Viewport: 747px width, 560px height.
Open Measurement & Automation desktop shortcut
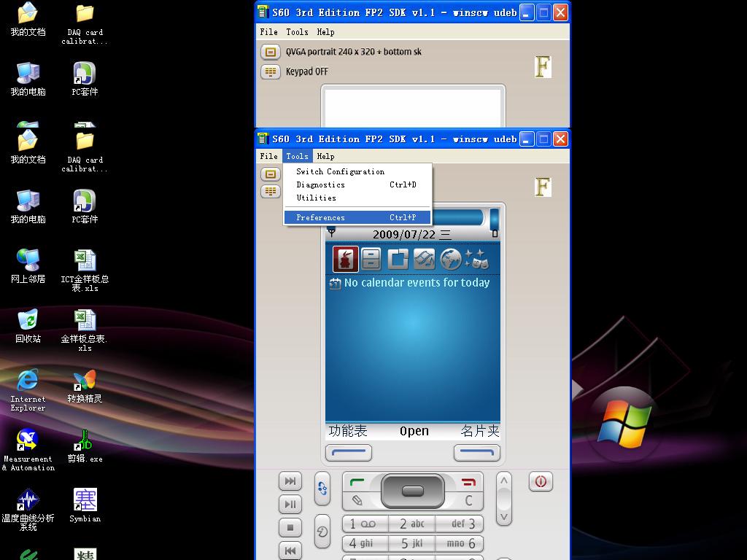tap(28, 450)
